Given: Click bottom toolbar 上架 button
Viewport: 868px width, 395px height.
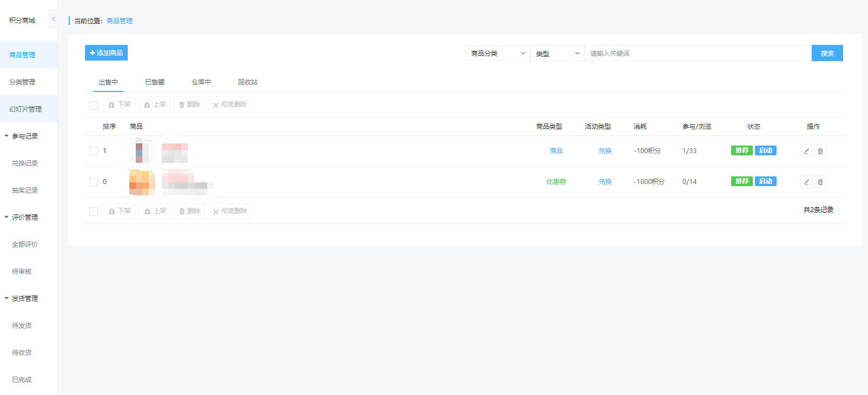Looking at the screenshot, I should point(155,211).
